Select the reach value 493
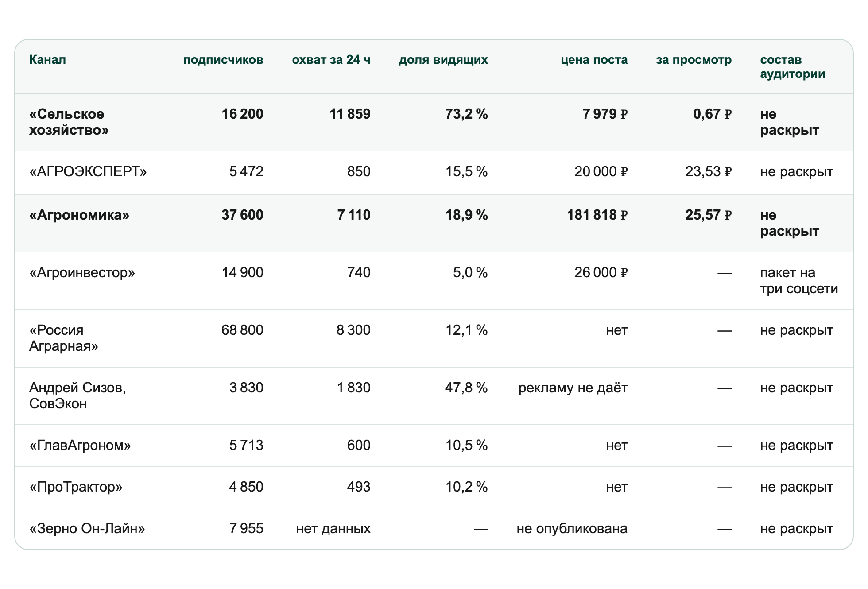This screenshot has width=868, height=589. coord(359,487)
